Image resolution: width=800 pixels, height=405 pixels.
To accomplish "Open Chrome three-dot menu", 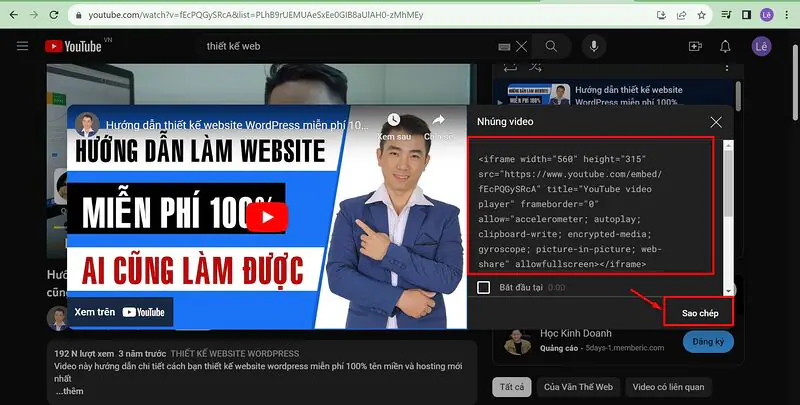I will click(787, 15).
